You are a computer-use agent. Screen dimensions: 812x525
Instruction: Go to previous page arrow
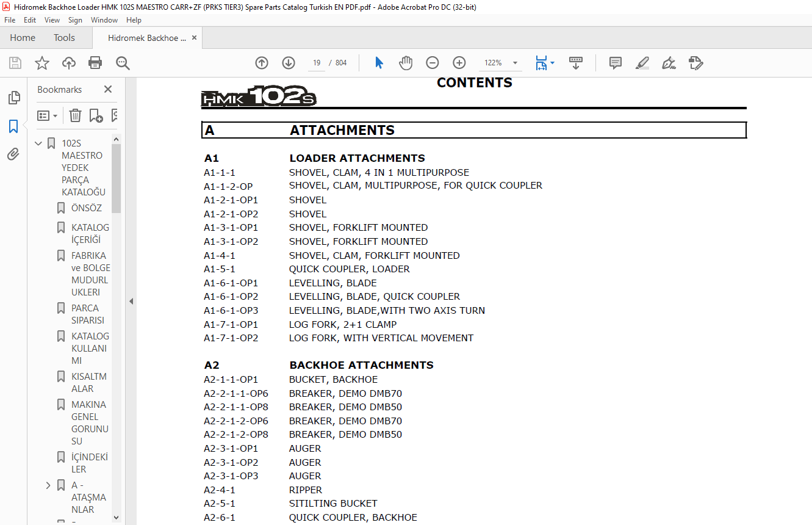[262, 63]
